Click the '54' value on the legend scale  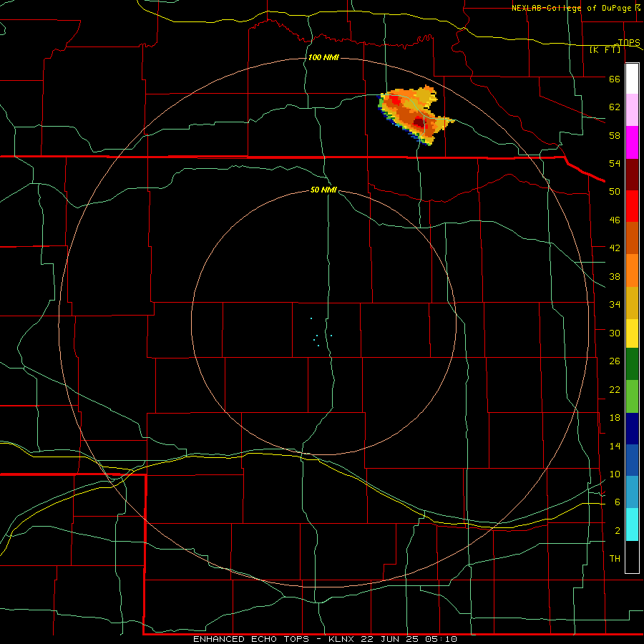coord(615,163)
